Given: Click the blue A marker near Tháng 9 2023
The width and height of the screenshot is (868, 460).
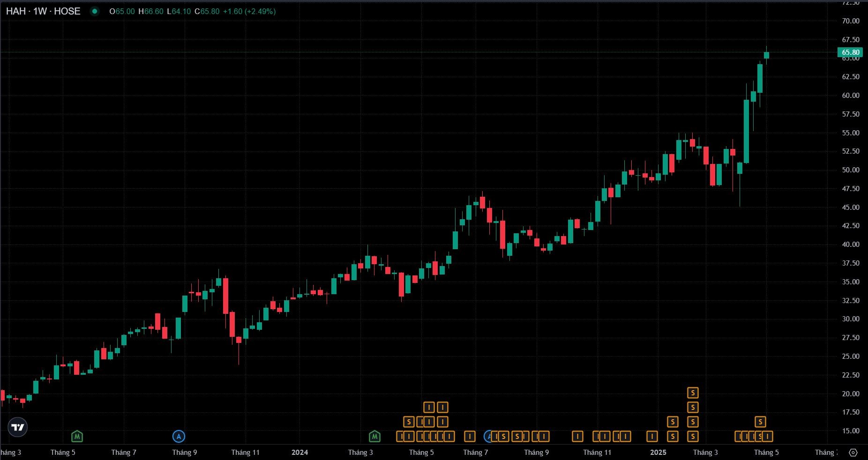Looking at the screenshot, I should click(x=179, y=437).
